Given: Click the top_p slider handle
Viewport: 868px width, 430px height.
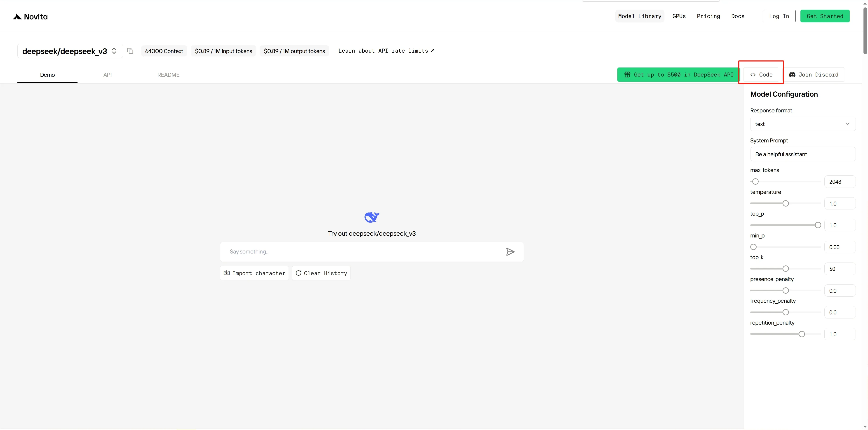Looking at the screenshot, I should pos(818,225).
